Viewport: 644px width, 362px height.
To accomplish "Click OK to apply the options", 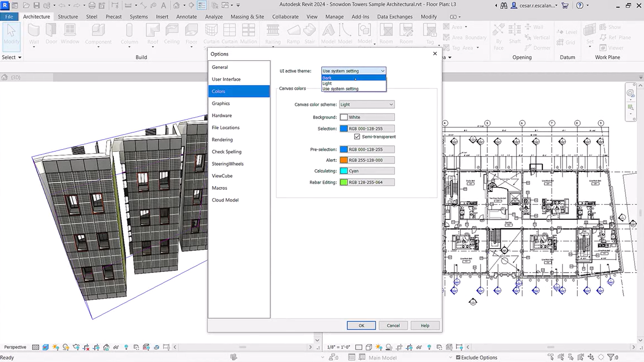I will 361,325.
